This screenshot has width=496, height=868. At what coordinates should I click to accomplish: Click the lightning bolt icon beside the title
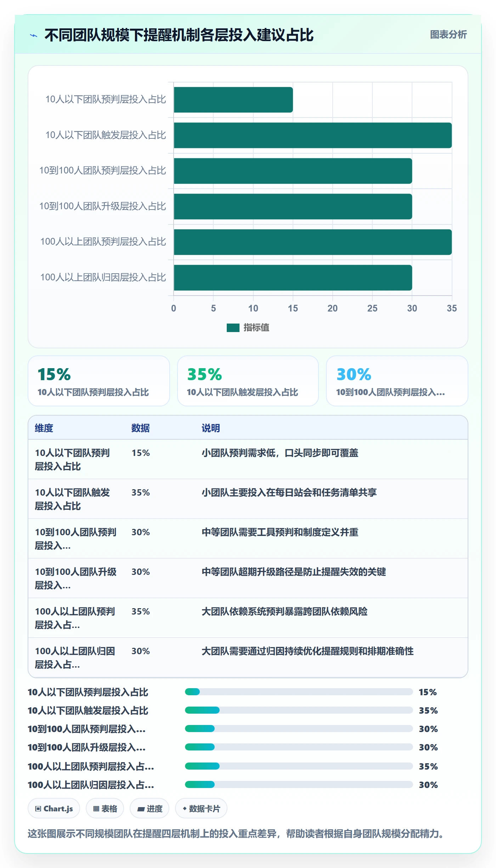coord(34,35)
